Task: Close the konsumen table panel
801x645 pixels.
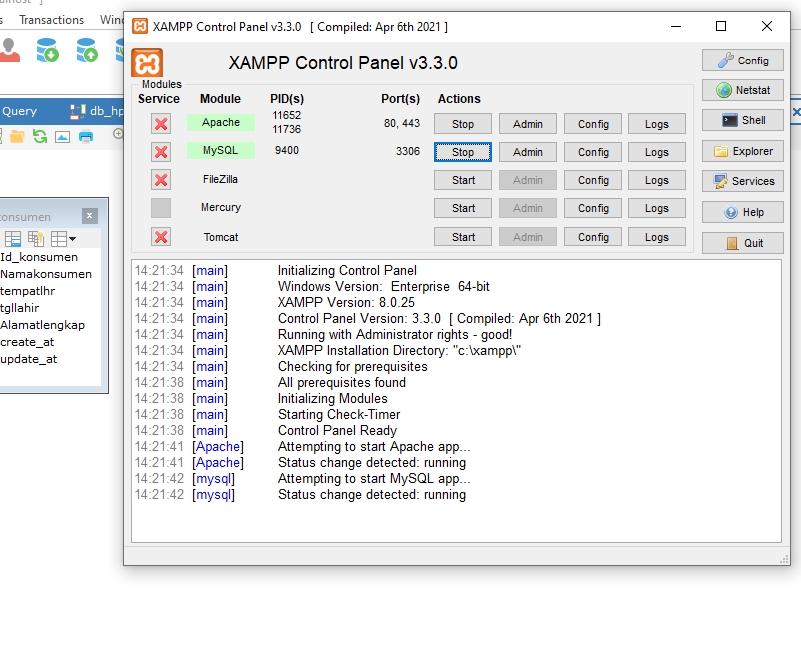Action: pyautogui.click(x=89, y=216)
